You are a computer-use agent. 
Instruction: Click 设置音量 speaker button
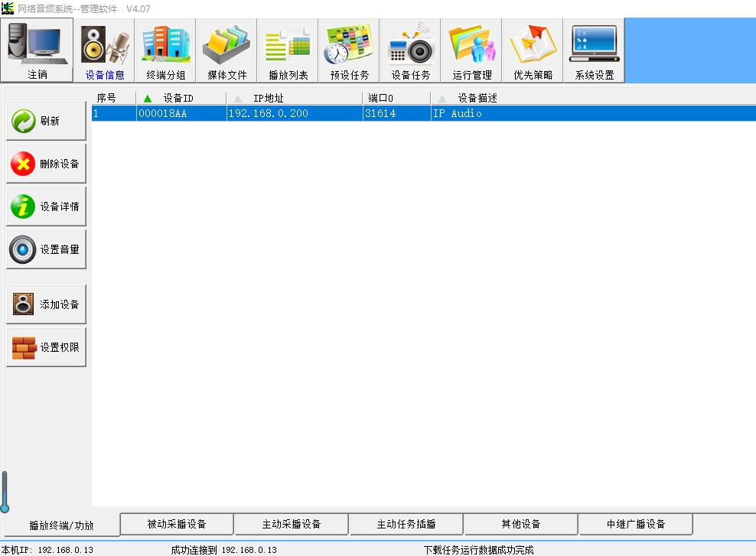(x=46, y=249)
